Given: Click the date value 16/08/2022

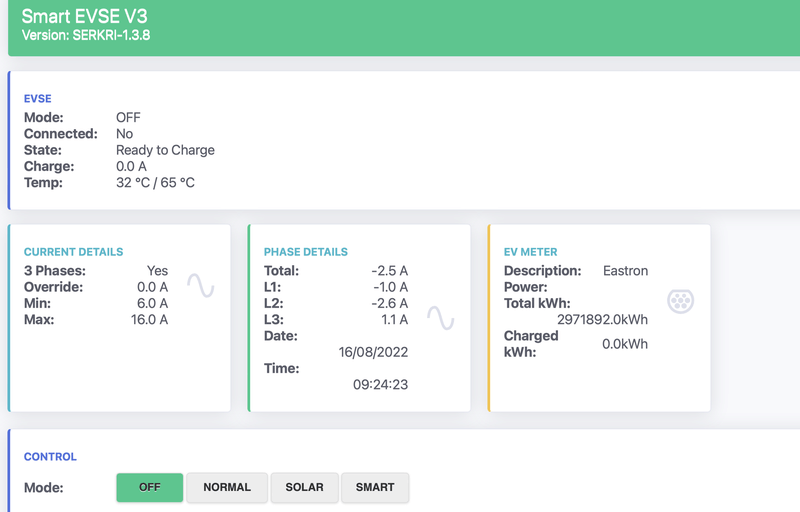Looking at the screenshot, I should 373,352.
